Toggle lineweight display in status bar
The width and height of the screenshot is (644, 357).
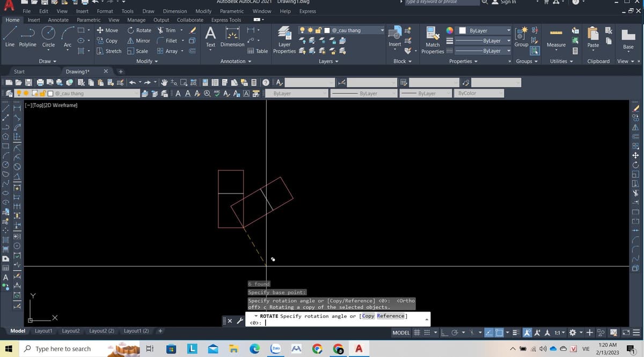click(516, 332)
